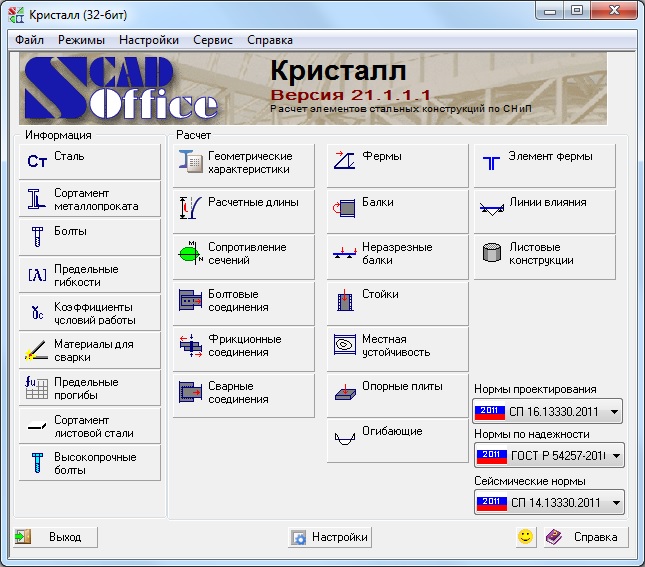Click the Элемент фермы T-shaped icon
The width and height of the screenshot is (645, 567).
492,163
